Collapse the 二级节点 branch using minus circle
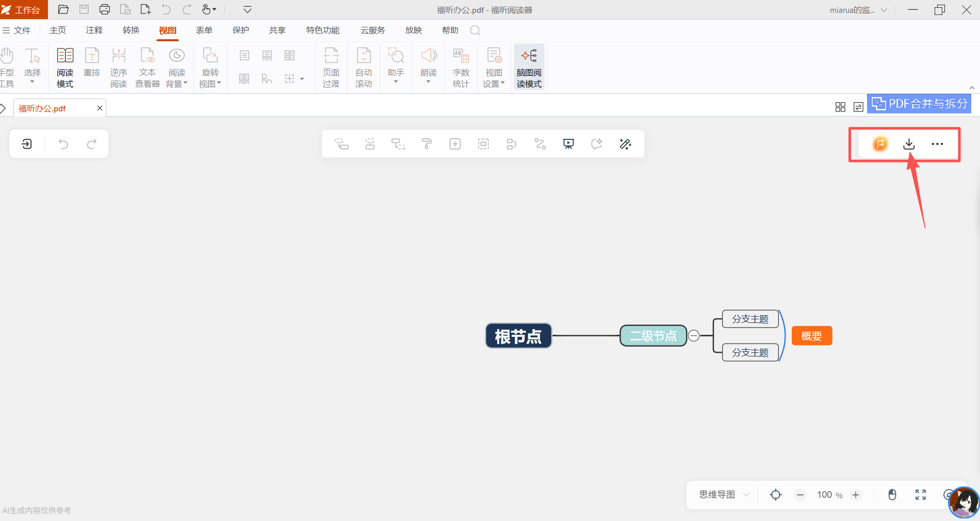Screen dimensions: 980x521 click(x=694, y=336)
